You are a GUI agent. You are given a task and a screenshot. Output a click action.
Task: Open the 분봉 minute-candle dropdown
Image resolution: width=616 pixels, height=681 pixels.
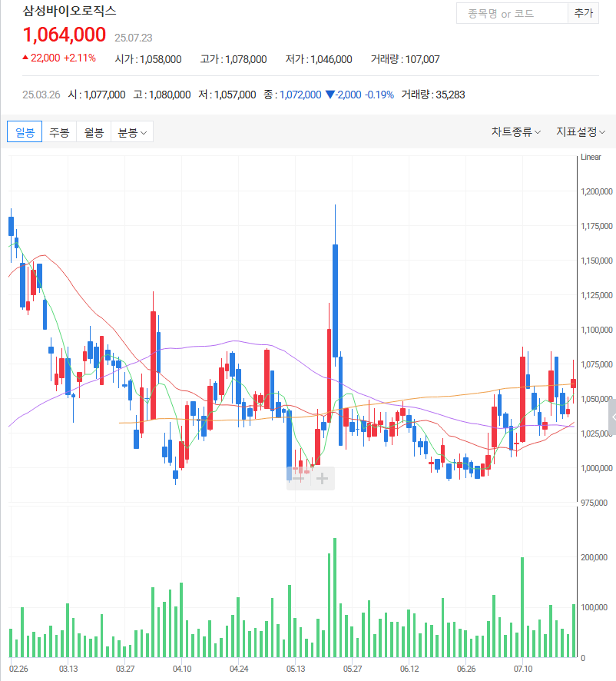tap(132, 132)
